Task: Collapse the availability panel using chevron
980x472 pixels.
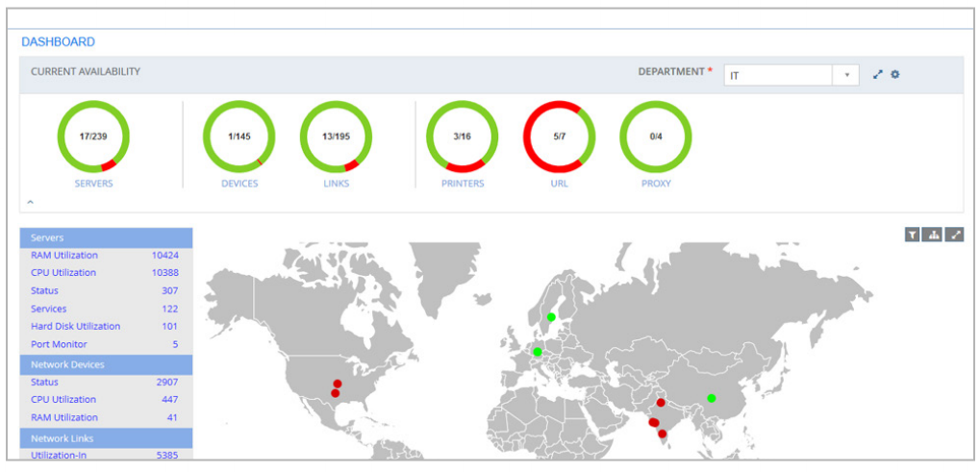Action: 30,202
